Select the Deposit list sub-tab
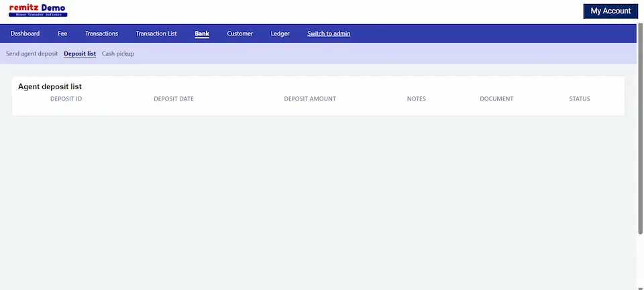The height and width of the screenshot is (290, 644). pyautogui.click(x=80, y=54)
